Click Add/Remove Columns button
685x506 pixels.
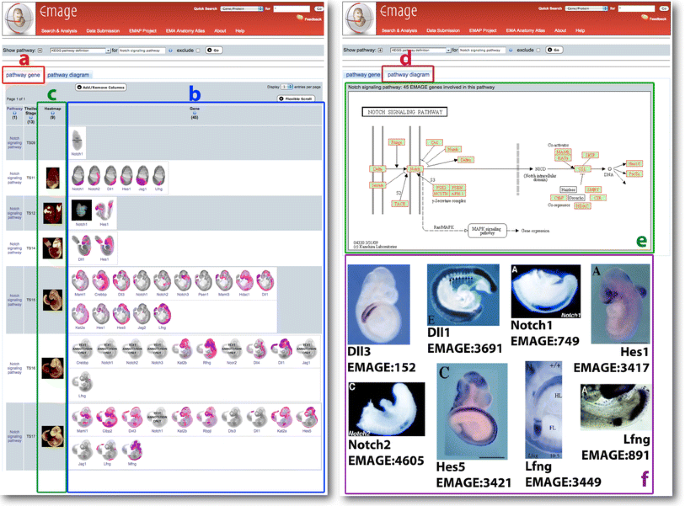(x=101, y=87)
